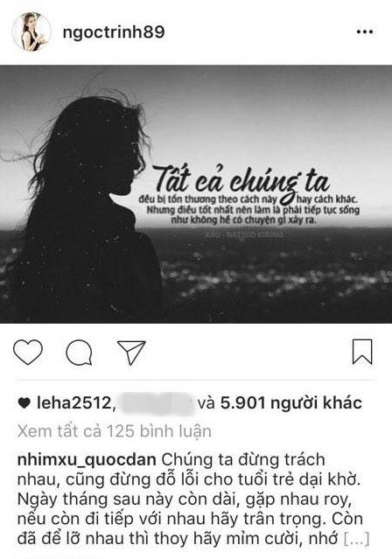Tap the blurred username in likes row
Image resolution: width=392 pixels, height=559 pixels.
[158, 403]
